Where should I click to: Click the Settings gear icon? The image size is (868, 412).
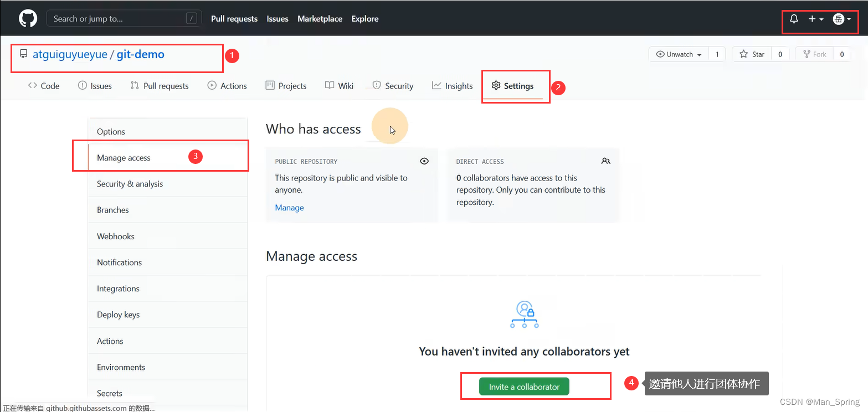[x=496, y=85]
